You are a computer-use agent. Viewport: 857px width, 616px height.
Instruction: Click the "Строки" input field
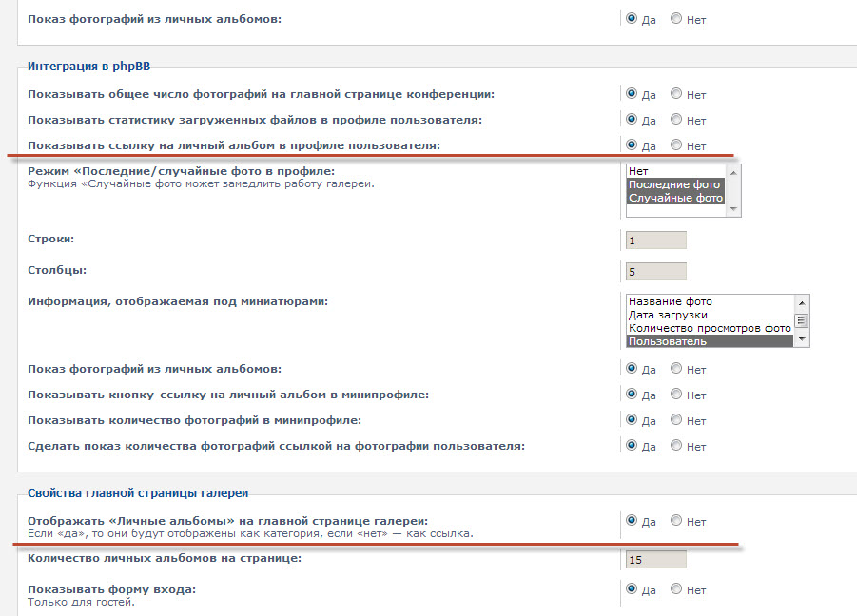pyautogui.click(x=655, y=240)
